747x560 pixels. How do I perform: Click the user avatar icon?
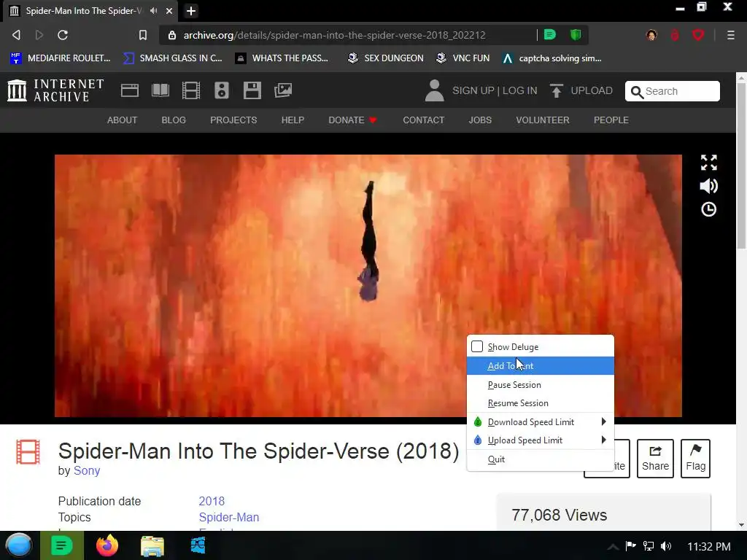click(x=434, y=90)
